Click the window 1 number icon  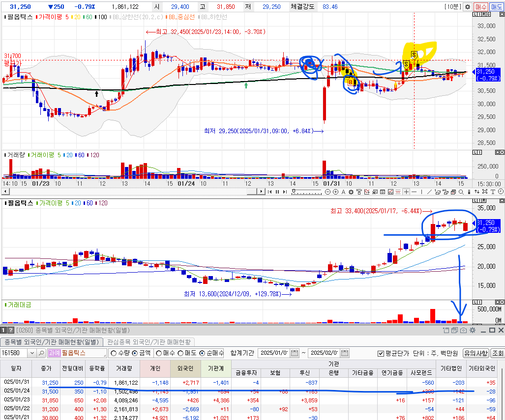[x=3, y=330]
